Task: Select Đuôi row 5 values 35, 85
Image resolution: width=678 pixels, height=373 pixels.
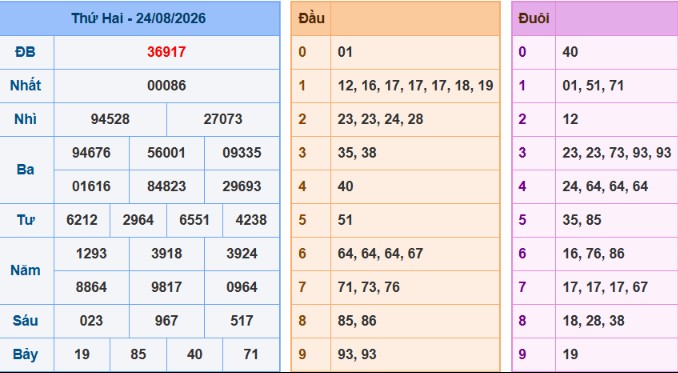Action: pos(582,220)
